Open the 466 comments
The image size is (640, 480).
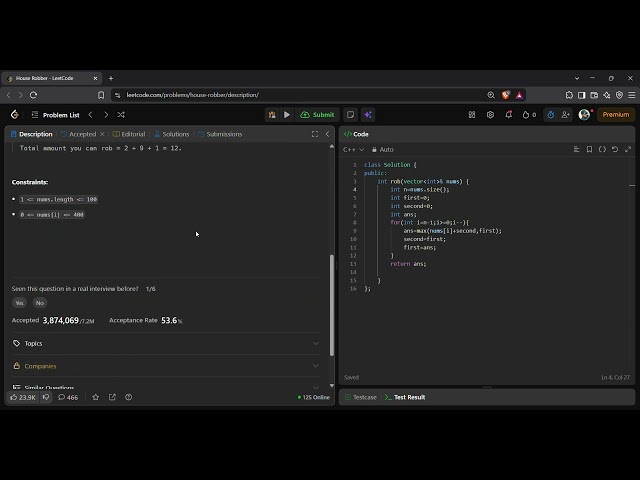(x=68, y=397)
